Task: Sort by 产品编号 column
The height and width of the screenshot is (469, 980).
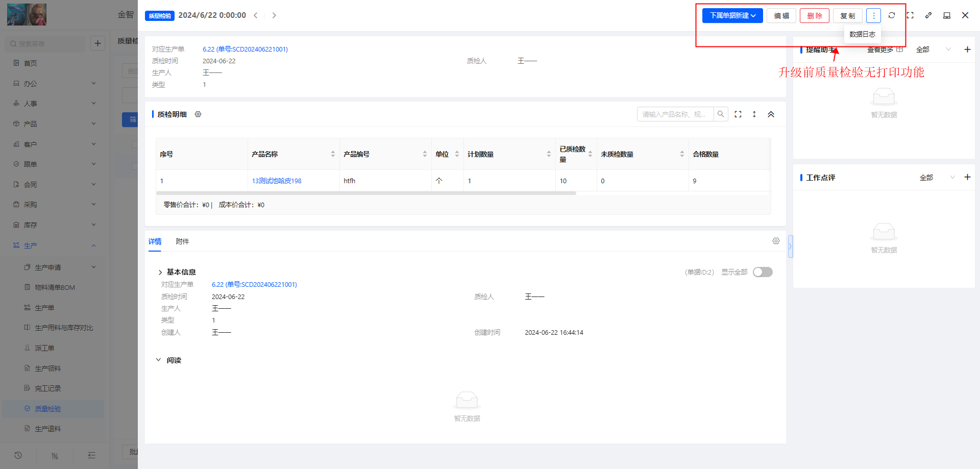Action: point(425,154)
